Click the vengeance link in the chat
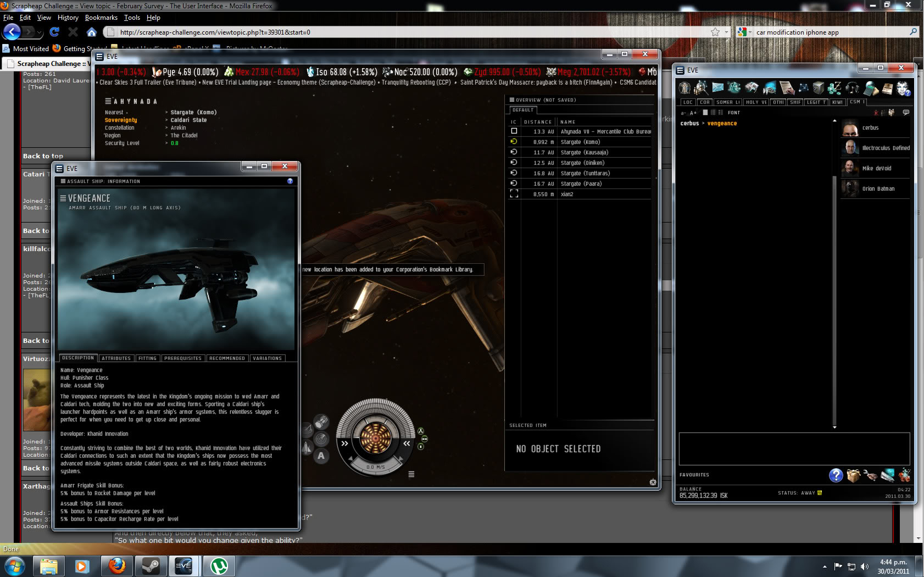The image size is (924, 577). pos(722,124)
